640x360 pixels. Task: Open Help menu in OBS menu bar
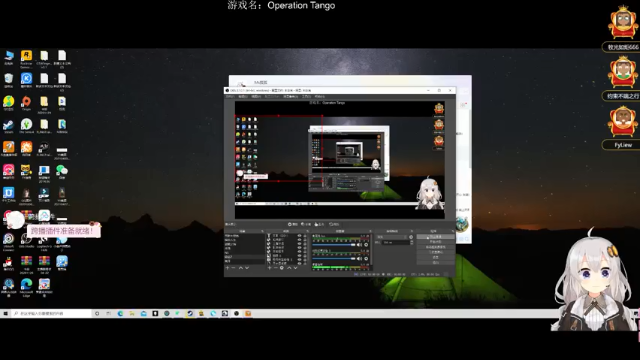point(320,96)
